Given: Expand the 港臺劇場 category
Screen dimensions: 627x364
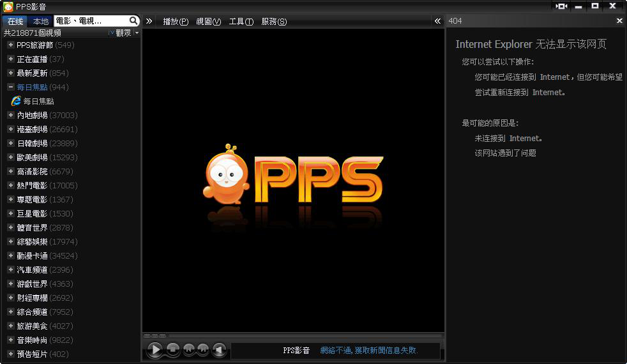Looking at the screenshot, I should [x=11, y=129].
